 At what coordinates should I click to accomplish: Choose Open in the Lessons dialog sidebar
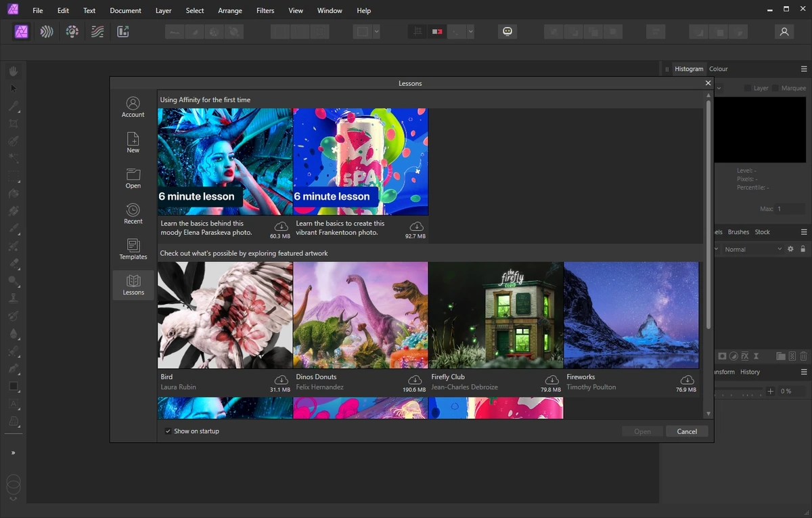[133, 178]
